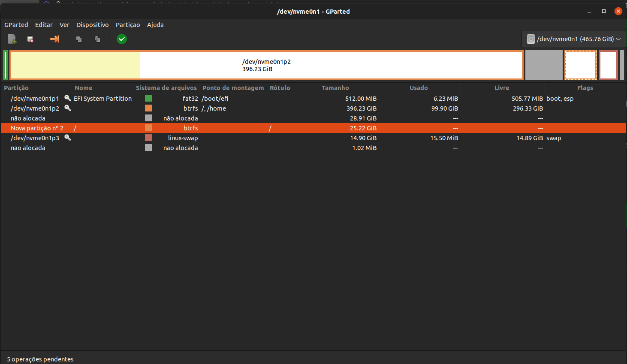Click the 512.00 MiB size cell
627x364 pixels.
coord(361,98)
